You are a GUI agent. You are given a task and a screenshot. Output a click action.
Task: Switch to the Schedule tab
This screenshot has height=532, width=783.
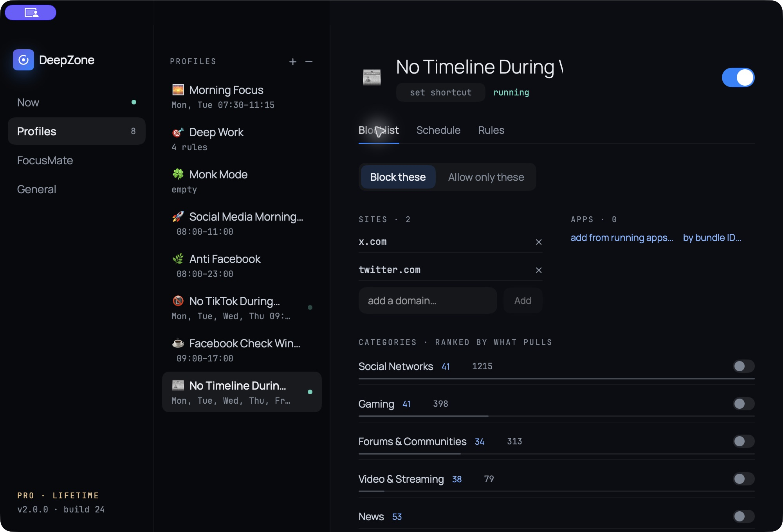tap(438, 130)
